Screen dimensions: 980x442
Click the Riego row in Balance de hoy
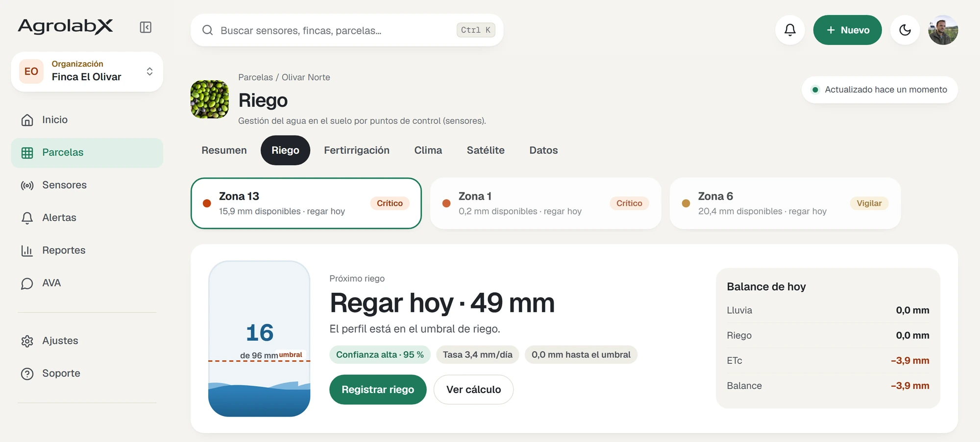pyautogui.click(x=828, y=335)
